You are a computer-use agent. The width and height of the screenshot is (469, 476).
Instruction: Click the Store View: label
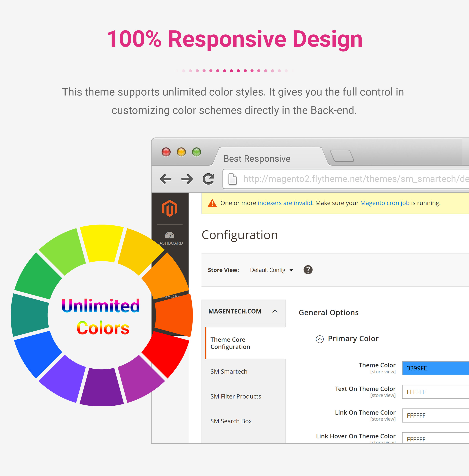point(223,270)
